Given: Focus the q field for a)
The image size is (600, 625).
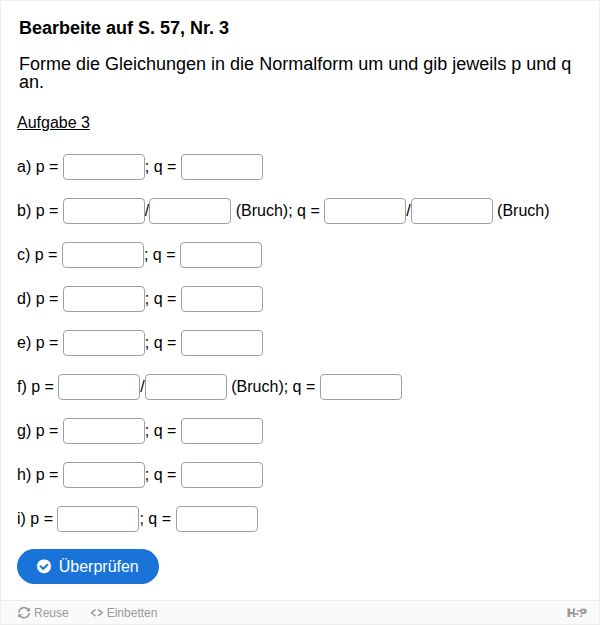Looking at the screenshot, I should coord(222,167).
